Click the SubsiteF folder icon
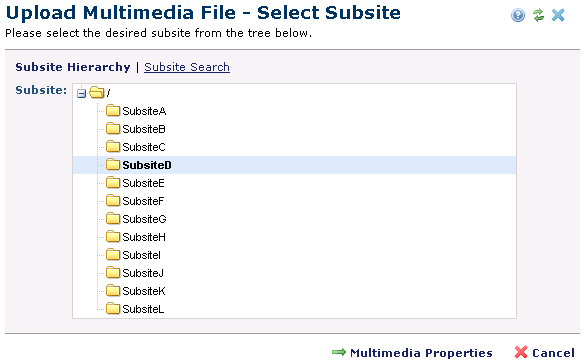This screenshot has height=364, width=583. 113,200
